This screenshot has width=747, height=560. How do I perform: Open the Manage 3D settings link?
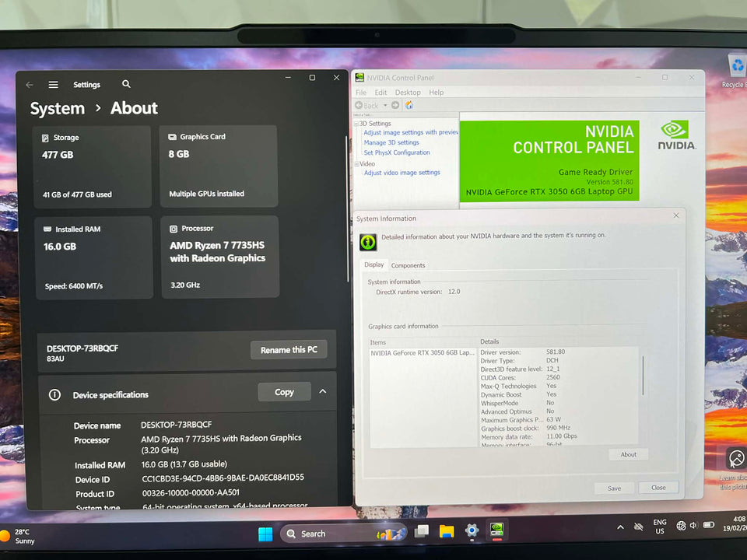coord(391,142)
